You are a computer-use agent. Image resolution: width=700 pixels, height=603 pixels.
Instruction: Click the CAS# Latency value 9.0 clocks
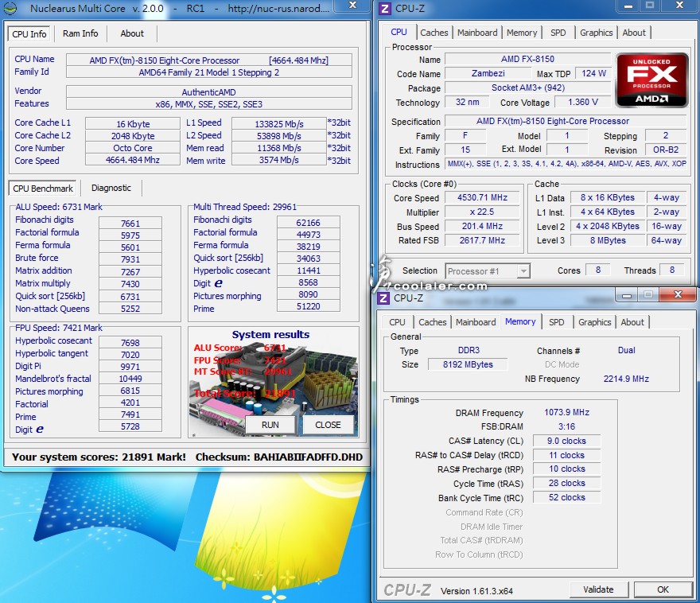(x=567, y=441)
